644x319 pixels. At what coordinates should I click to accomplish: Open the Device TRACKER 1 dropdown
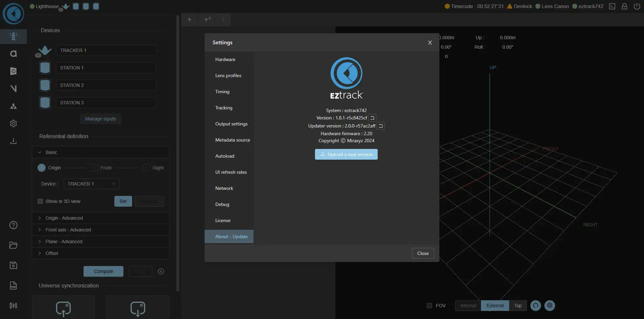92,184
